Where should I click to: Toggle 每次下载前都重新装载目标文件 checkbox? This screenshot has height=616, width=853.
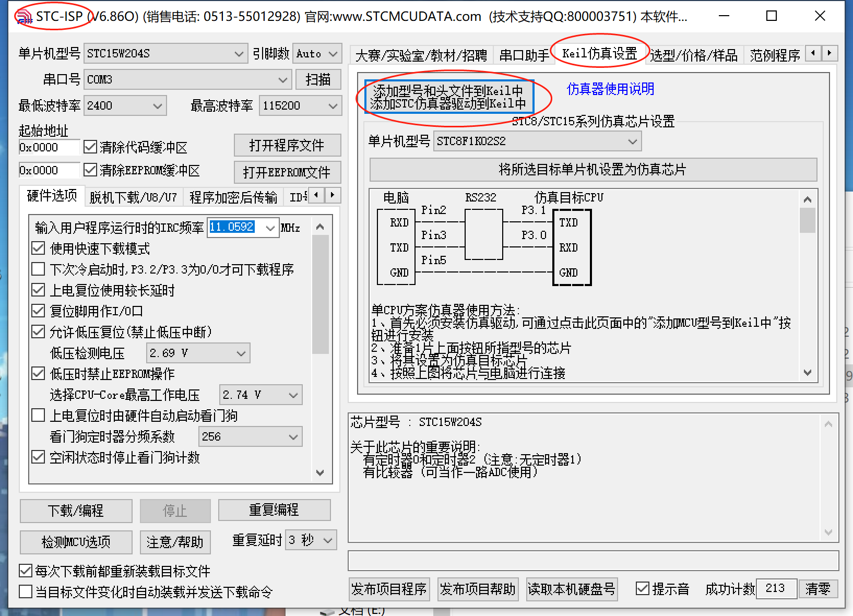coord(25,571)
